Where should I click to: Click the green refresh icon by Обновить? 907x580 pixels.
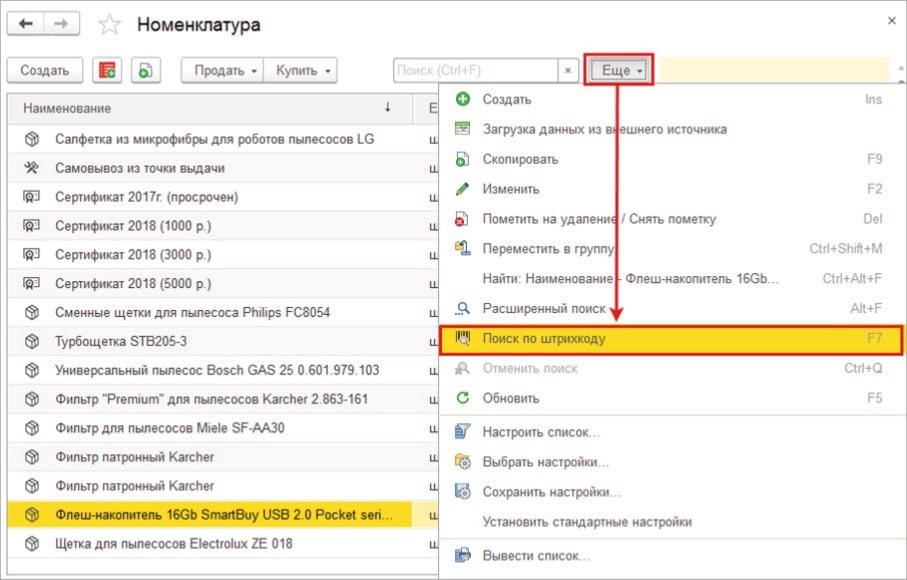pyautogui.click(x=462, y=398)
